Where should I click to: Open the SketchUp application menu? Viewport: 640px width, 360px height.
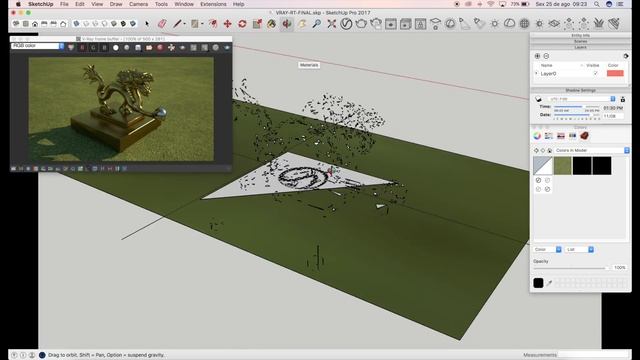coord(40,4)
